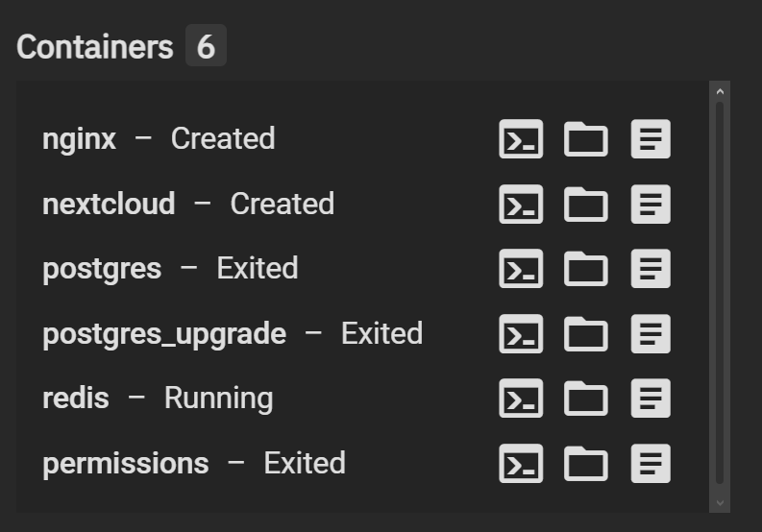Screen dimensions: 762x532
Task: View logs of postgres_upgrade container
Action: pyautogui.click(x=651, y=334)
